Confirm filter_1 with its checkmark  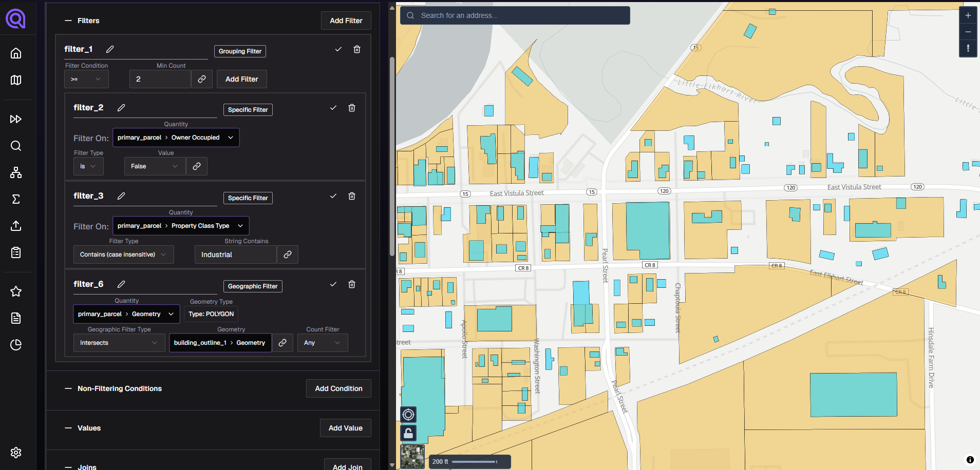click(338, 49)
